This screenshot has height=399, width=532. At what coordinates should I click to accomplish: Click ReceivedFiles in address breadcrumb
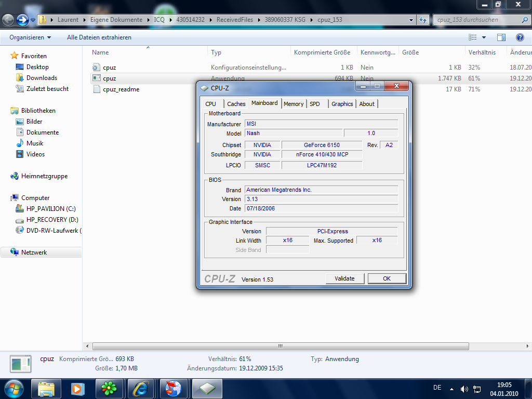(235, 20)
